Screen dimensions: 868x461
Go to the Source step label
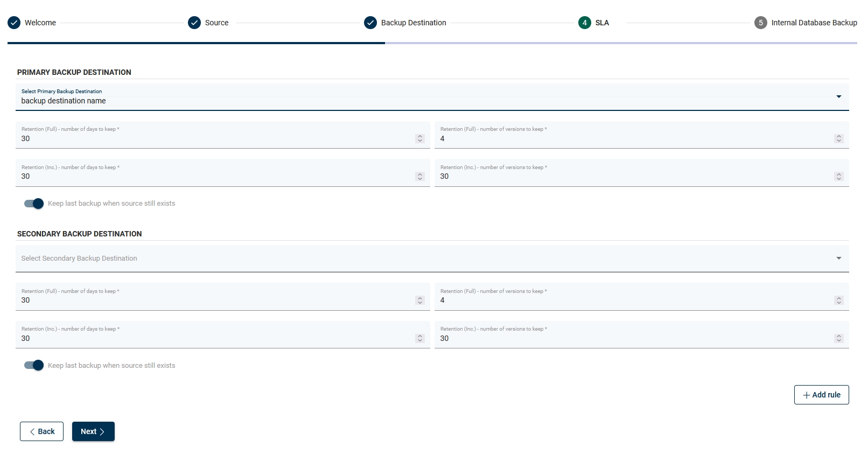216,23
